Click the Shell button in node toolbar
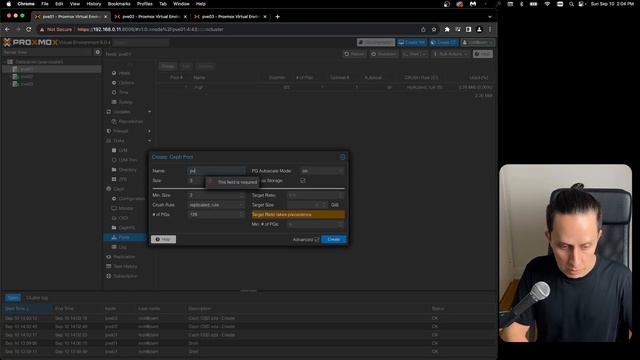The image size is (640, 360). click(414, 54)
